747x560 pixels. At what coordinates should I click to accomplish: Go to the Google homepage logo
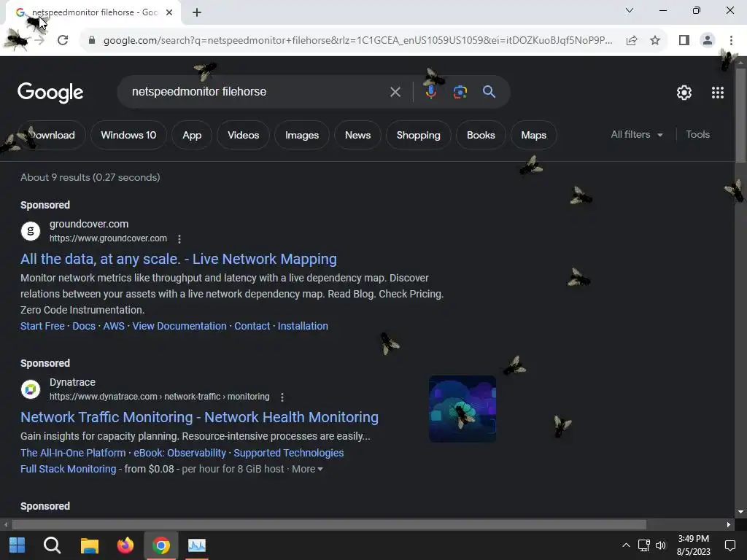pos(50,93)
